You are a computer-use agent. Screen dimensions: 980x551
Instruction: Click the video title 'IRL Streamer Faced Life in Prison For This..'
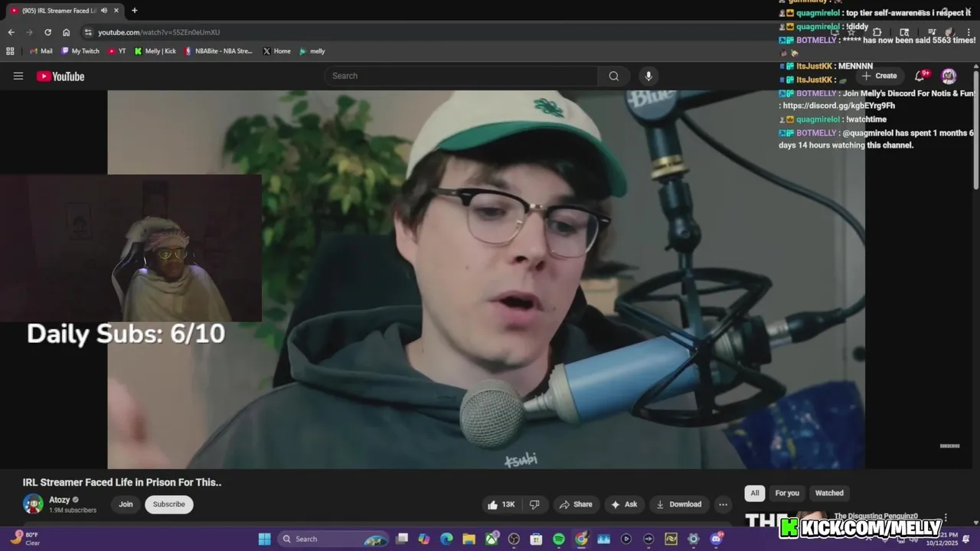click(x=122, y=482)
